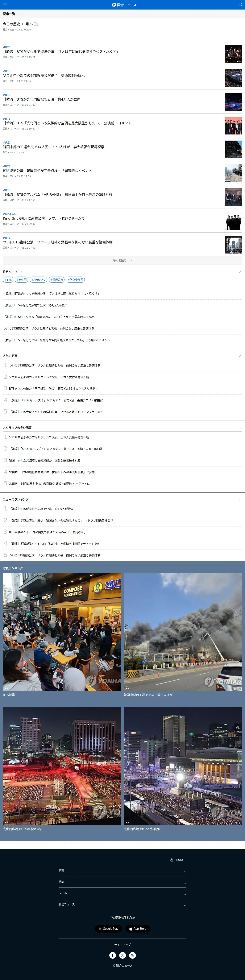Open keyword article BTS「光化門という象徴的な空間」 in 注目キーワード list
Screen dimensions: 245x980
click(56, 340)
